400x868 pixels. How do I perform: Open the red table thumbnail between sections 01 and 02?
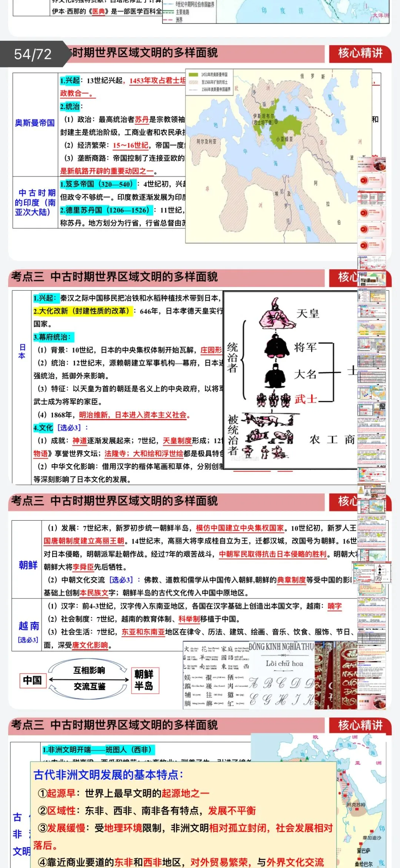tap(372, 197)
